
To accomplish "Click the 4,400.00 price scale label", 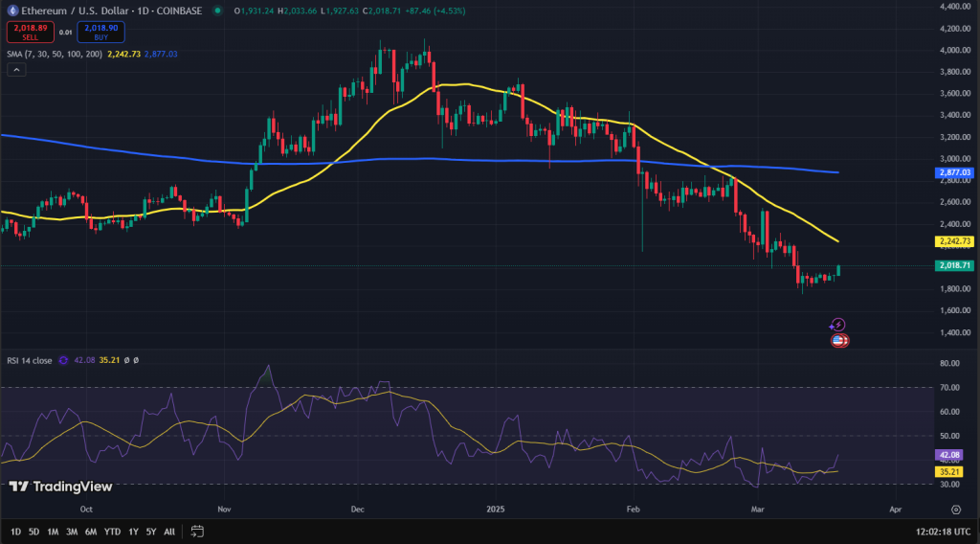I will click(x=955, y=7).
